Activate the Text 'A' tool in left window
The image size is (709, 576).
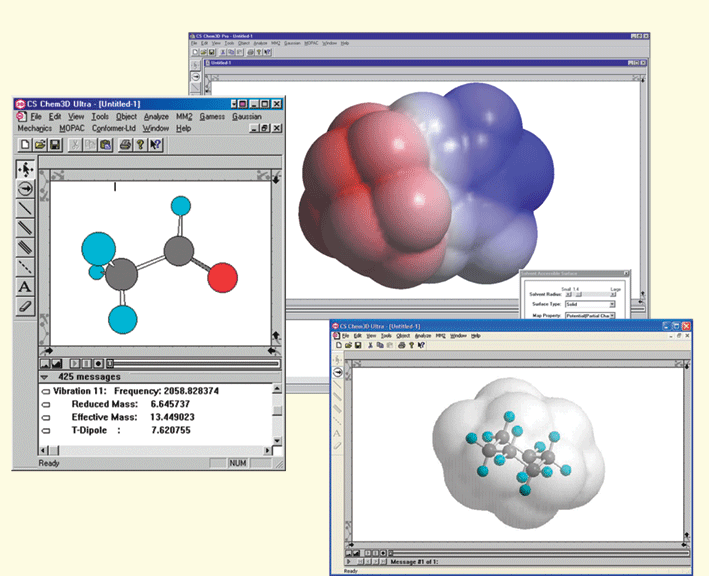(x=25, y=287)
